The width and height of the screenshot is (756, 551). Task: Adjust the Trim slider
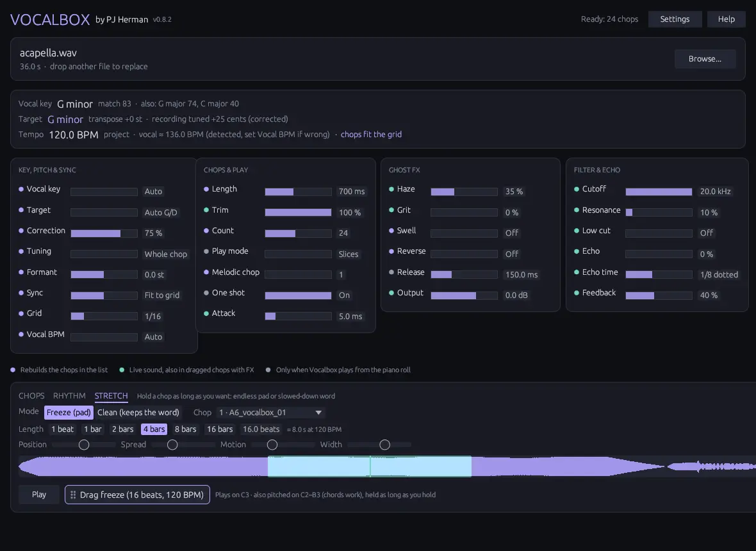298,213
